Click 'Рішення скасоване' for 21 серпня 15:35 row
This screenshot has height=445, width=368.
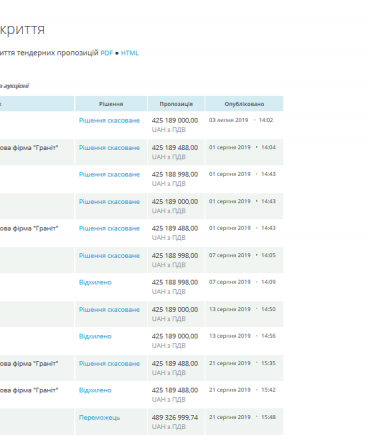[109, 364]
